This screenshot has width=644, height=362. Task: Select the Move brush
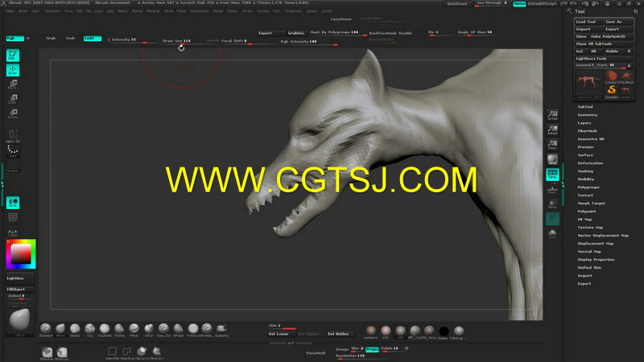(60, 329)
